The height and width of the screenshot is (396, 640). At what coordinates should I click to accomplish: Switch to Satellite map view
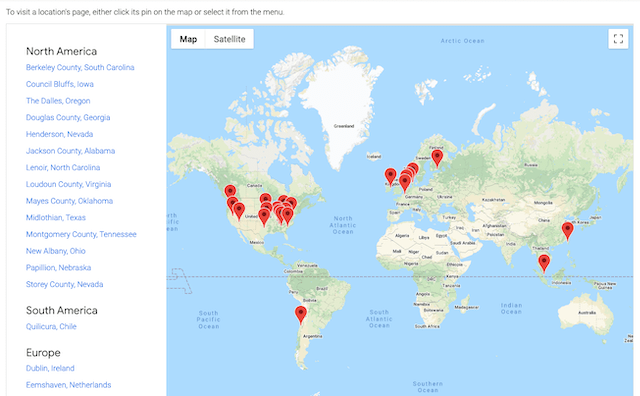click(229, 39)
